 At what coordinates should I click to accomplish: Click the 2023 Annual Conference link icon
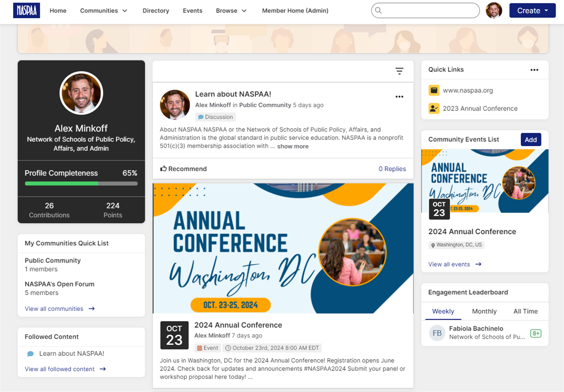[434, 108]
